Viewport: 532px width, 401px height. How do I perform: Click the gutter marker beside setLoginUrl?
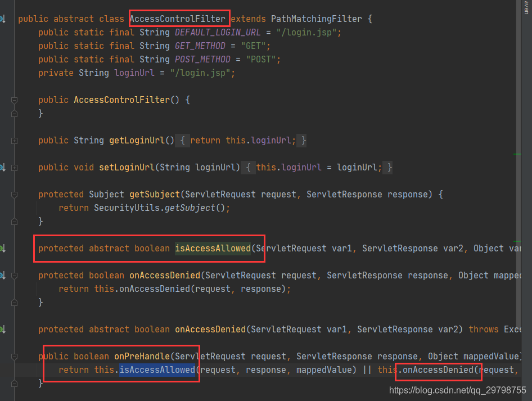pos(3,167)
